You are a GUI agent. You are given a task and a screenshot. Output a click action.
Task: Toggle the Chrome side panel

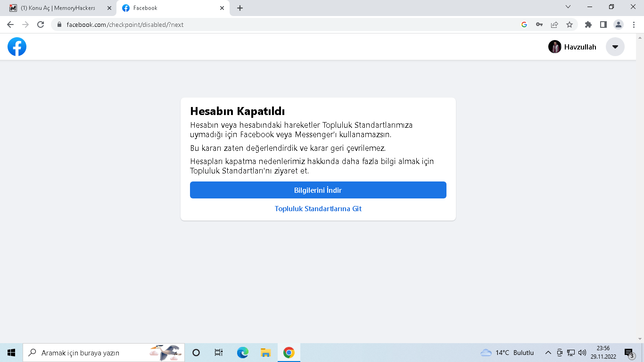pos(603,25)
